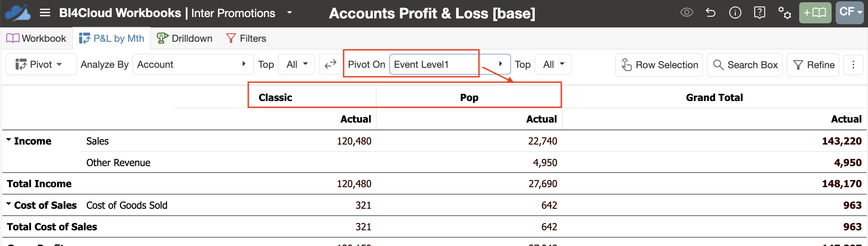
Task: Click the Row Selection button
Action: pos(659,65)
